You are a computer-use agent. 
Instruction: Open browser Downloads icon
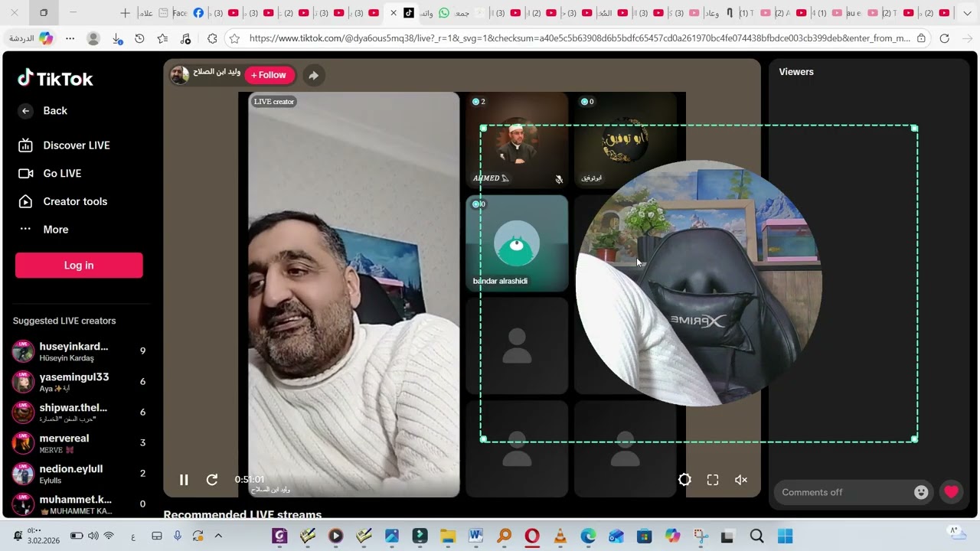pyautogui.click(x=117, y=38)
